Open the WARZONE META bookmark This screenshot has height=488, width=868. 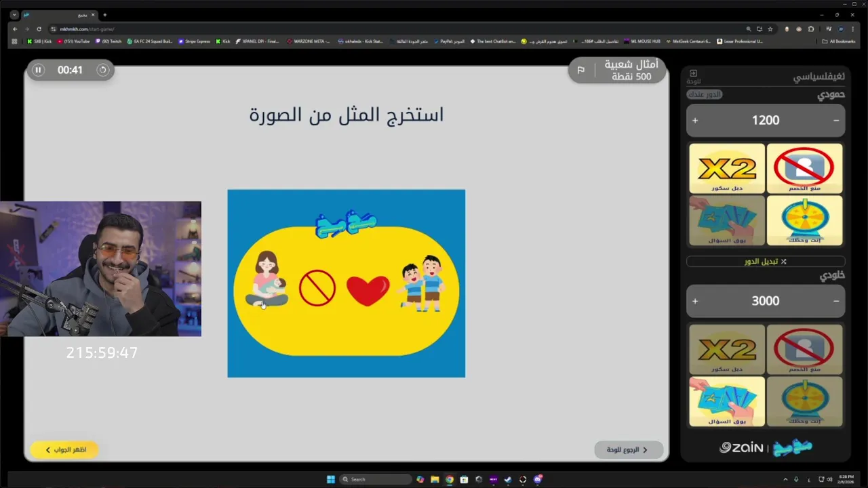click(x=308, y=41)
